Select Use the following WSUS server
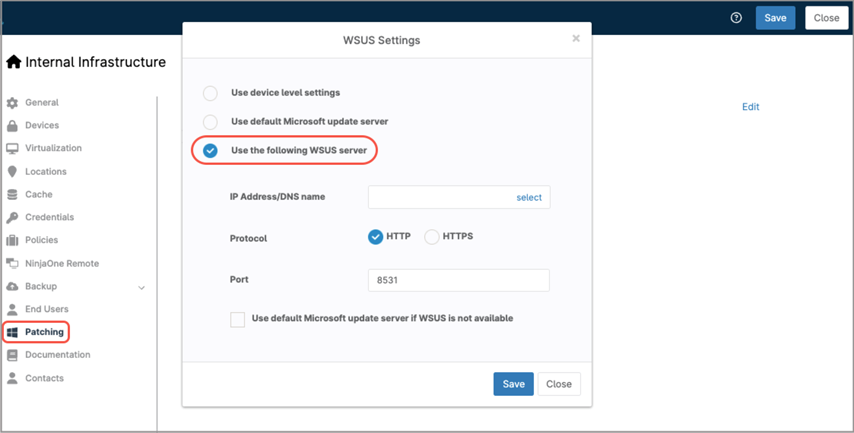This screenshot has height=433, width=854. pyautogui.click(x=210, y=151)
